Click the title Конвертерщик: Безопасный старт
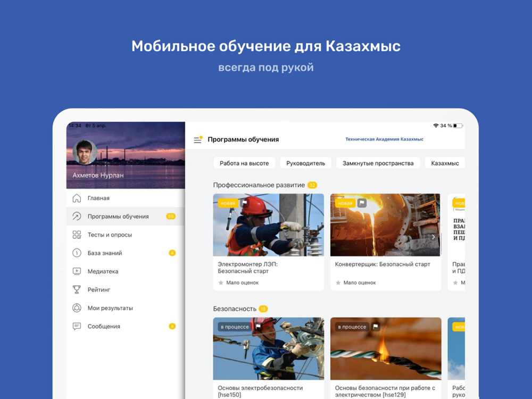 tap(383, 264)
